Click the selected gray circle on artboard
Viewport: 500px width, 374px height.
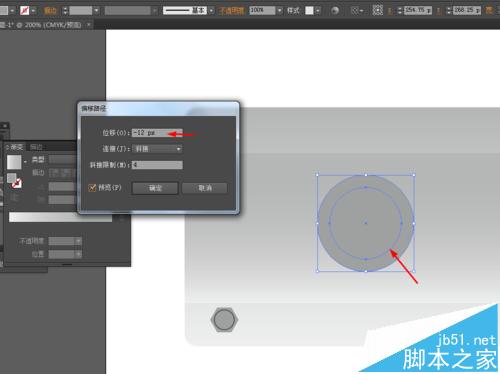coord(366,223)
